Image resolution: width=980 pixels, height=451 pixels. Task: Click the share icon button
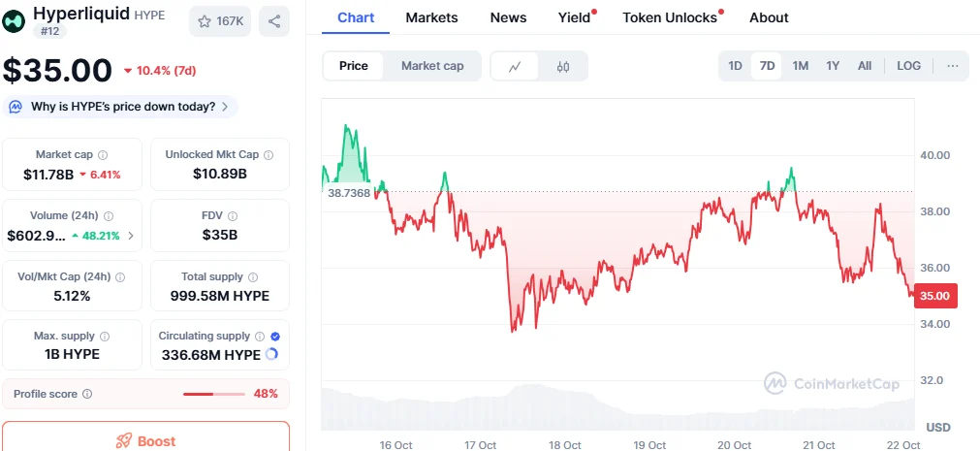(274, 21)
